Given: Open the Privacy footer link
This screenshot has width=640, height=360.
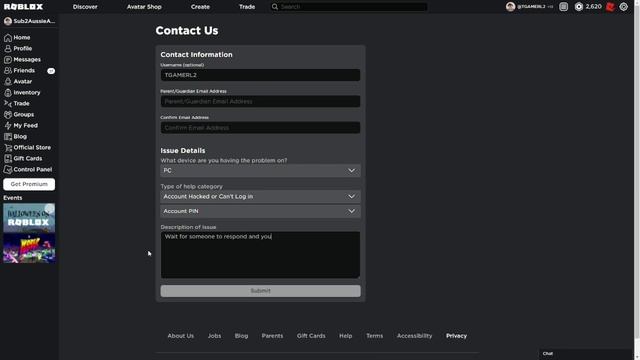Looking at the screenshot, I should click(x=456, y=336).
